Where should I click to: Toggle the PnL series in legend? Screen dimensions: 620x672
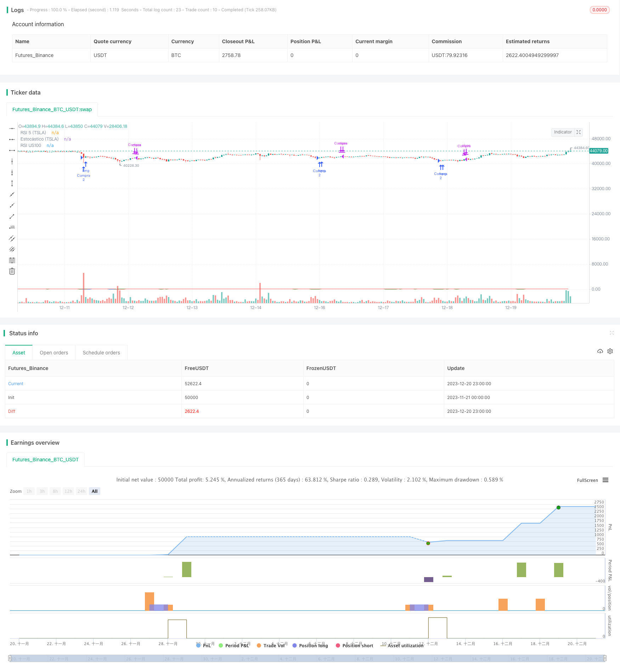(203, 645)
